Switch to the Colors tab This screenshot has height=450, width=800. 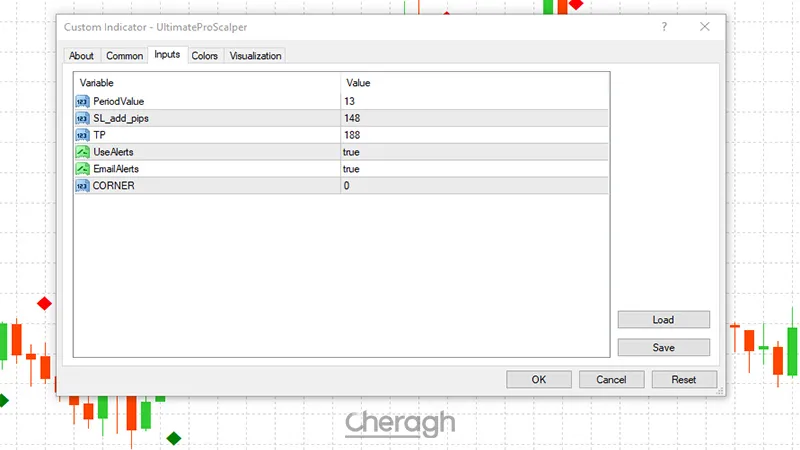pyautogui.click(x=205, y=56)
